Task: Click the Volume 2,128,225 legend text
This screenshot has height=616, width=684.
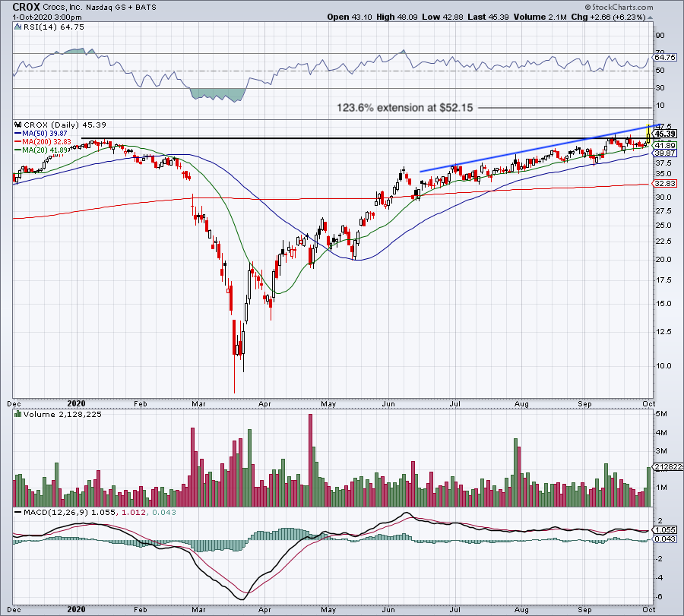Action: (x=62, y=414)
